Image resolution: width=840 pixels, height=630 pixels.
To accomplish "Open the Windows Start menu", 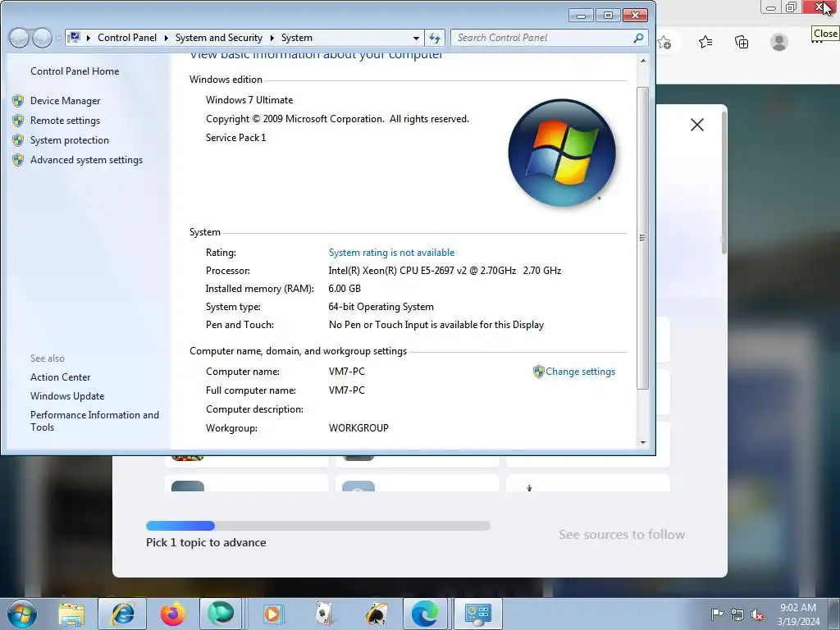I will pos(22,614).
